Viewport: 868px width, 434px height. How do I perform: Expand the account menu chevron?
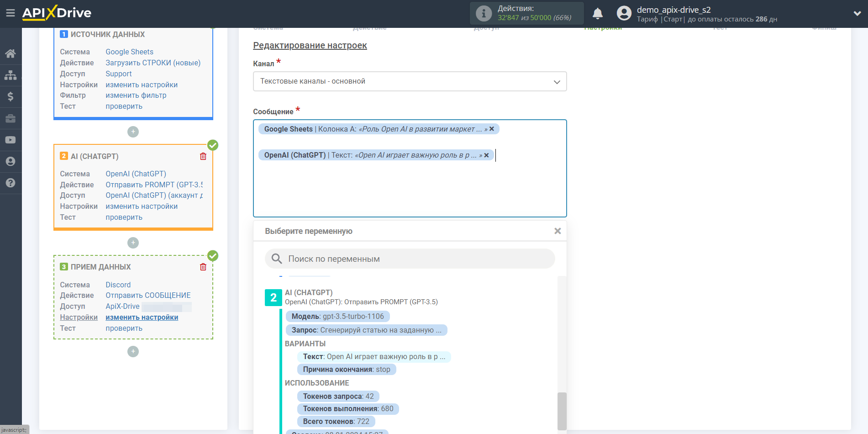[857, 13]
